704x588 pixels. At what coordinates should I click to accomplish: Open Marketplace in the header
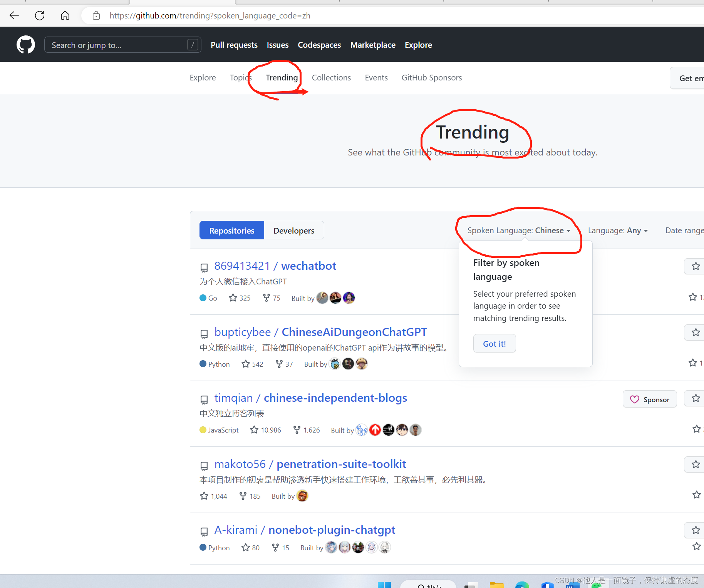tap(373, 45)
